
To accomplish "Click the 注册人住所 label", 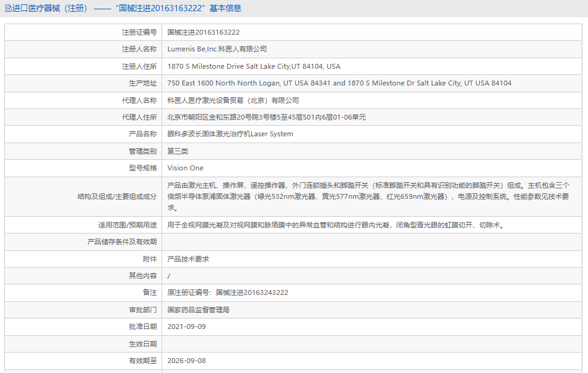I will coord(139,66).
